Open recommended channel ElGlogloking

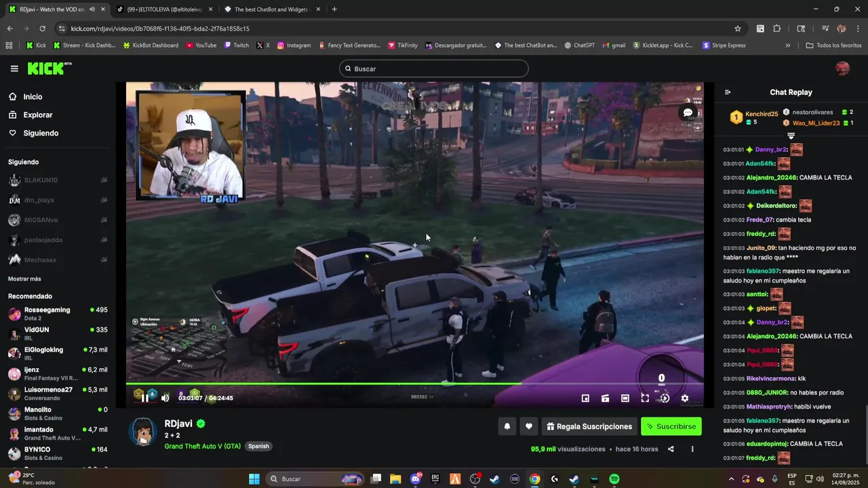coord(58,353)
